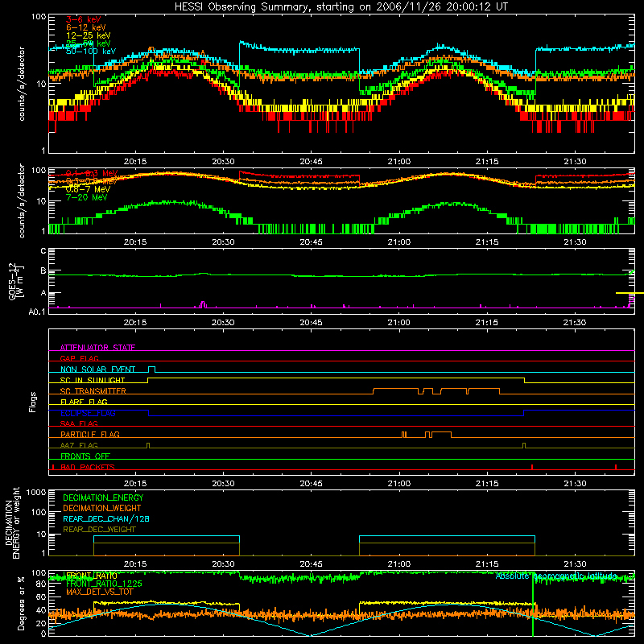644x644 pixels.
Task: Select the ATTENUATOR_STATE flag label
Action: coord(97,348)
